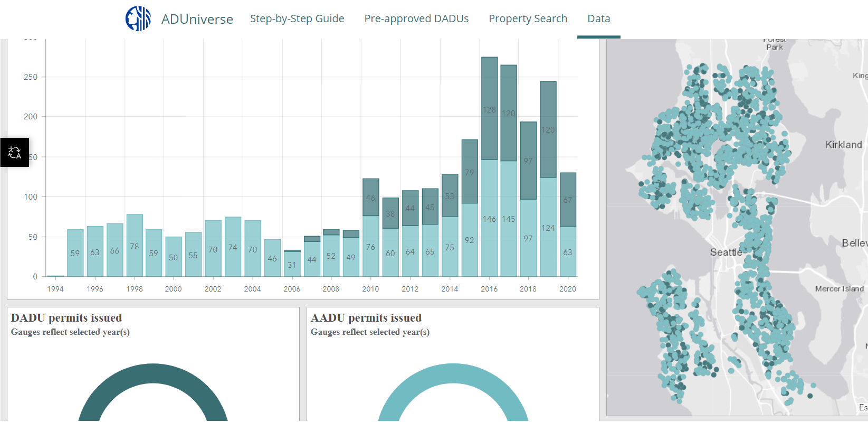This screenshot has height=422, width=868.
Task: Navigate to Pre-approved DADUs
Action: [416, 18]
